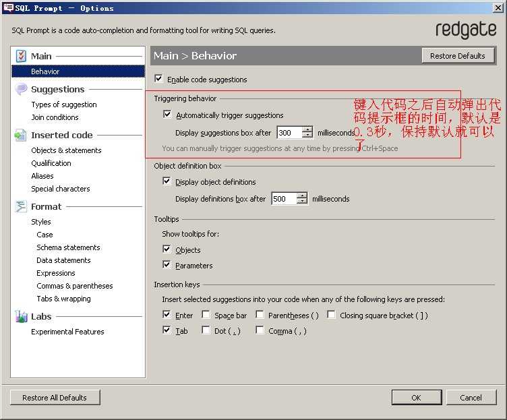Open Commas & parentheses page
The height and width of the screenshot is (420, 507).
75,286
